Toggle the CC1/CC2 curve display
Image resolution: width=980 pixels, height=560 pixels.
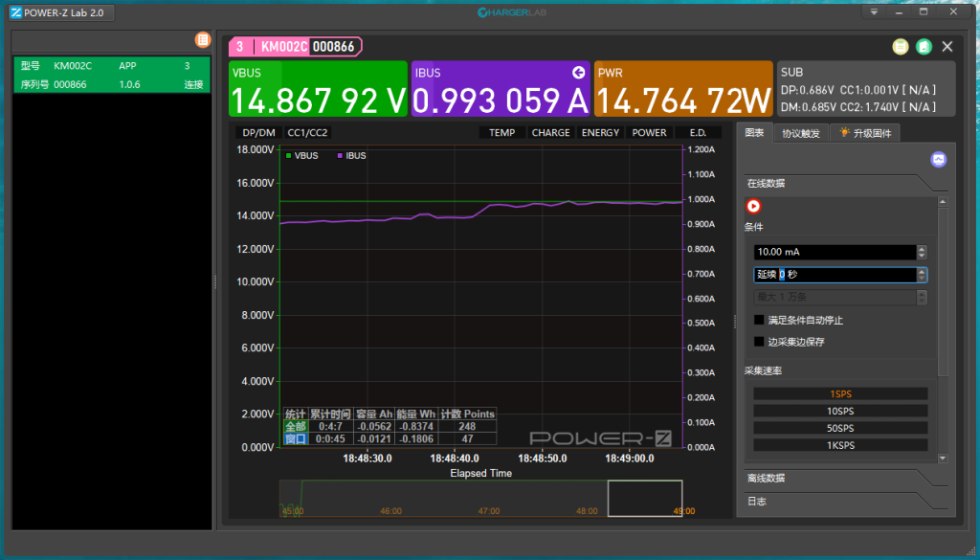point(307,132)
